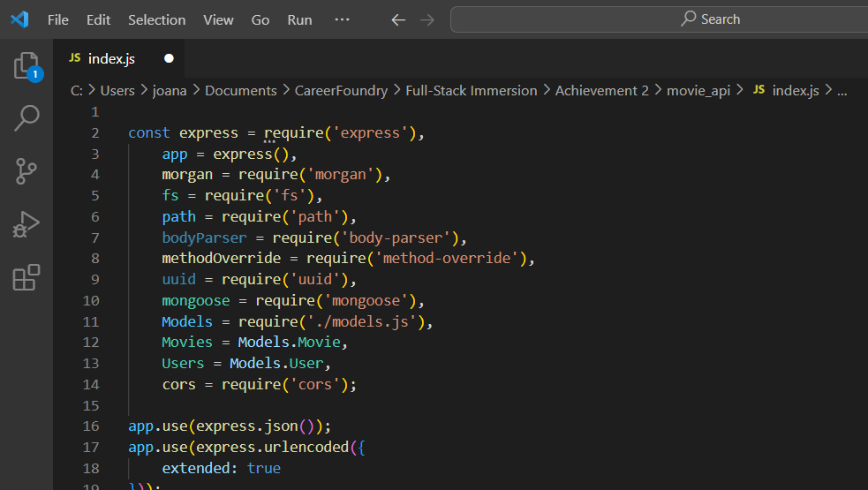Open the Explorer view in activity bar
868x490 pixels.
26,66
